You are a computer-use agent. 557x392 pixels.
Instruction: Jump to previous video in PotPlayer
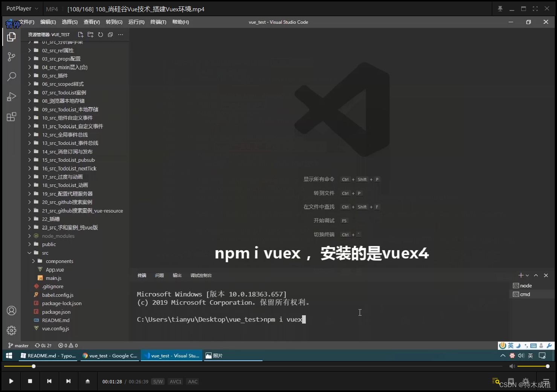(x=49, y=381)
